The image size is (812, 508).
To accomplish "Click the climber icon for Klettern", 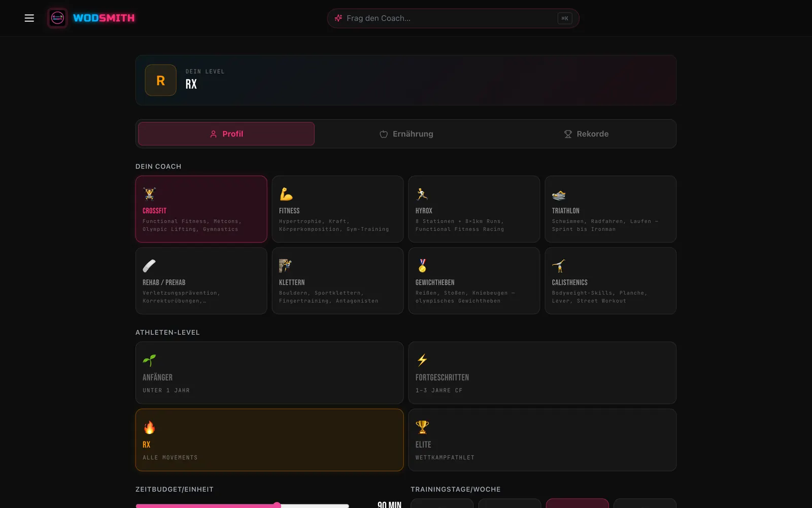I will coord(286,266).
